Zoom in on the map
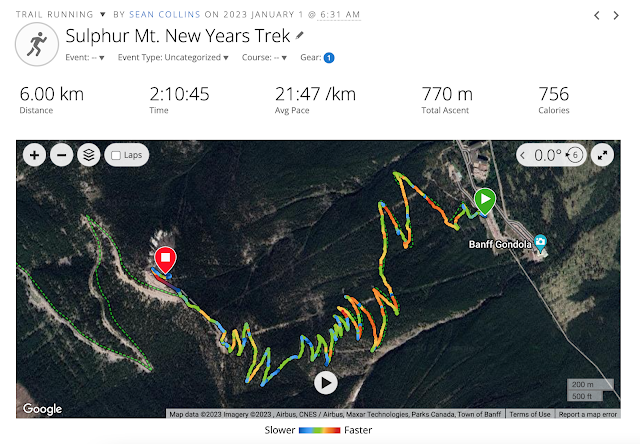Viewport: 640px width, 444px height. pos(34,155)
